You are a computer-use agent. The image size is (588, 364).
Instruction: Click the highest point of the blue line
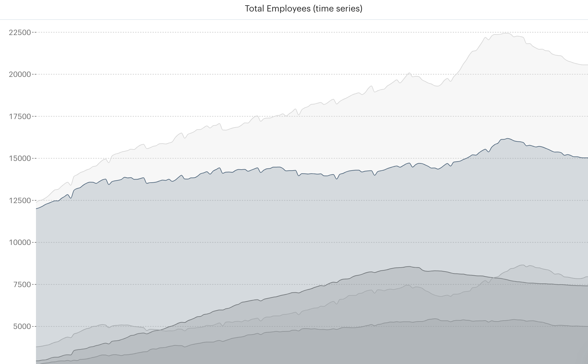coord(507,138)
